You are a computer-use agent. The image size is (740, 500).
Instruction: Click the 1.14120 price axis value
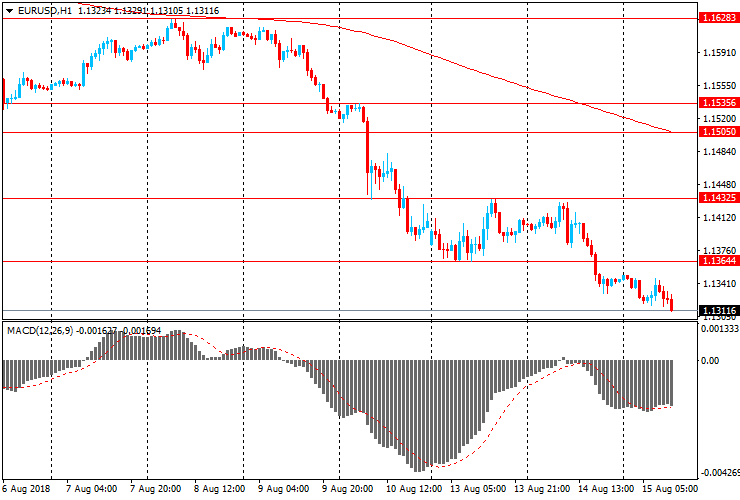click(x=719, y=217)
